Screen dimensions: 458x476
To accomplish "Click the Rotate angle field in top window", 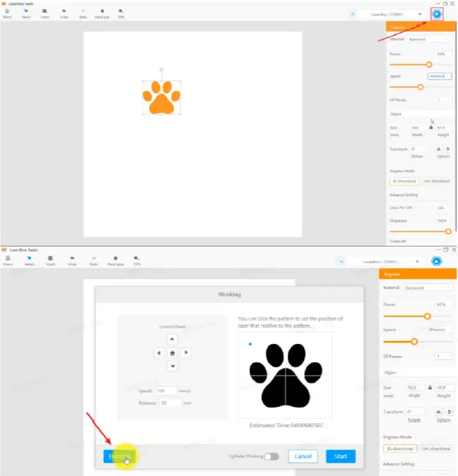I will [418, 149].
